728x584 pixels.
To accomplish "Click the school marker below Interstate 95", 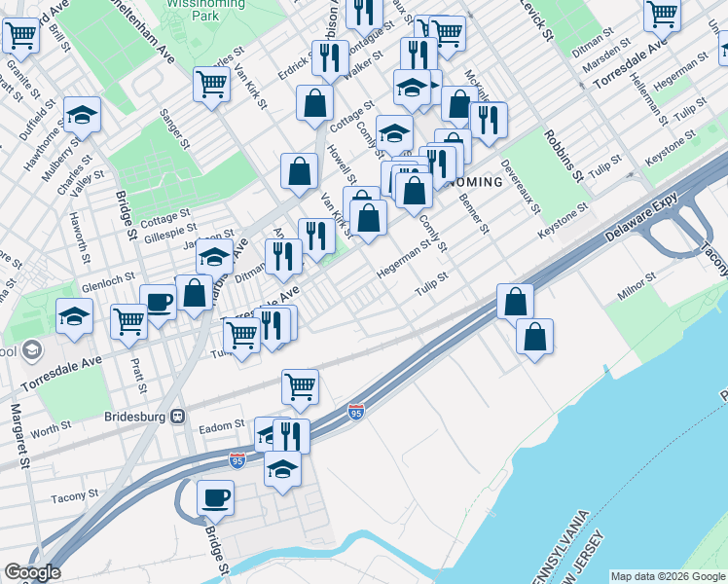I will click(x=283, y=471).
